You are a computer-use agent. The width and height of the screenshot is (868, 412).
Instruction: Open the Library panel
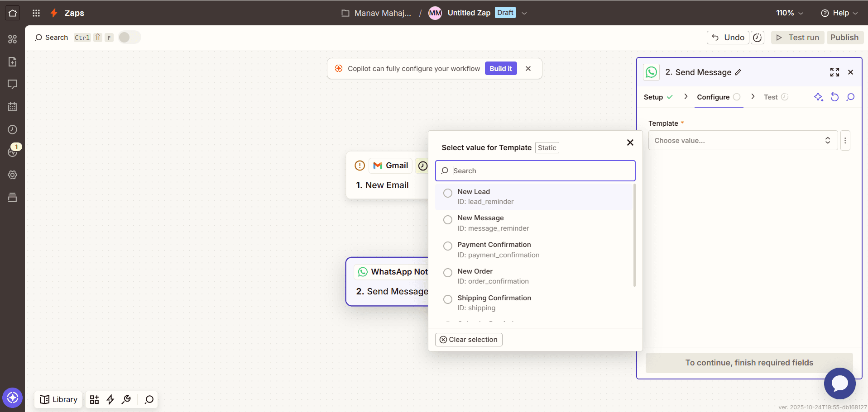(58, 399)
